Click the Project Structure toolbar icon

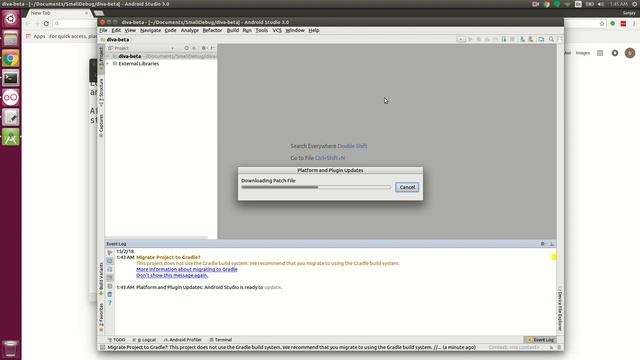point(541,39)
